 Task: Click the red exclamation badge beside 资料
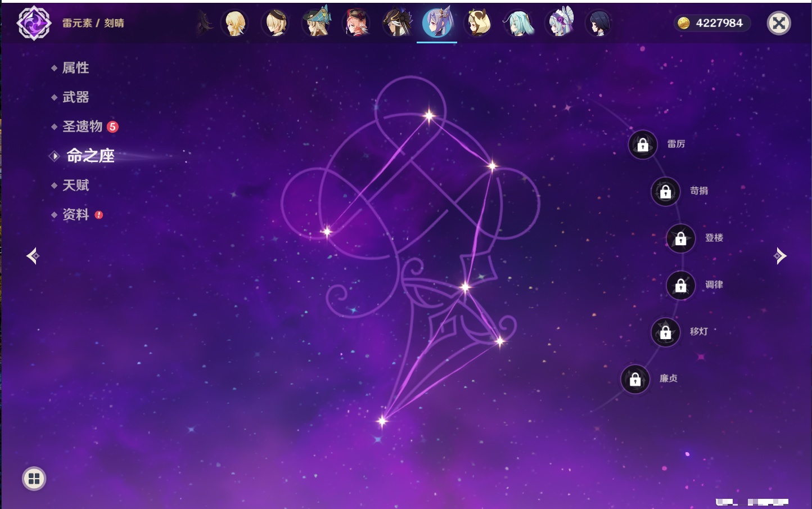tap(99, 215)
